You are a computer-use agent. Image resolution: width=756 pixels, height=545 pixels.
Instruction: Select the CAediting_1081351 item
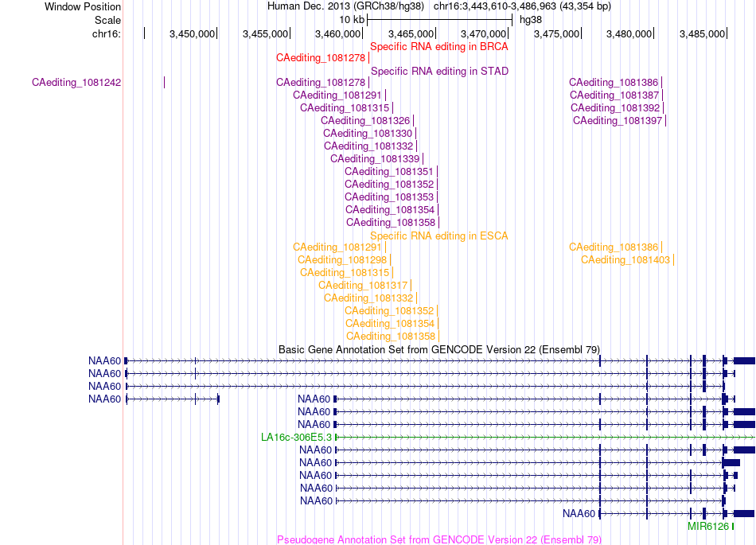pos(388,172)
